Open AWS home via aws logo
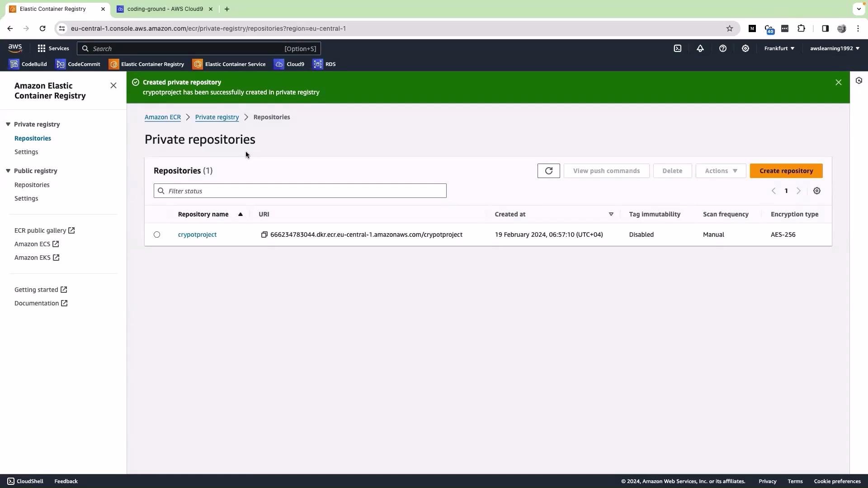The width and height of the screenshot is (868, 488). pyautogui.click(x=15, y=48)
